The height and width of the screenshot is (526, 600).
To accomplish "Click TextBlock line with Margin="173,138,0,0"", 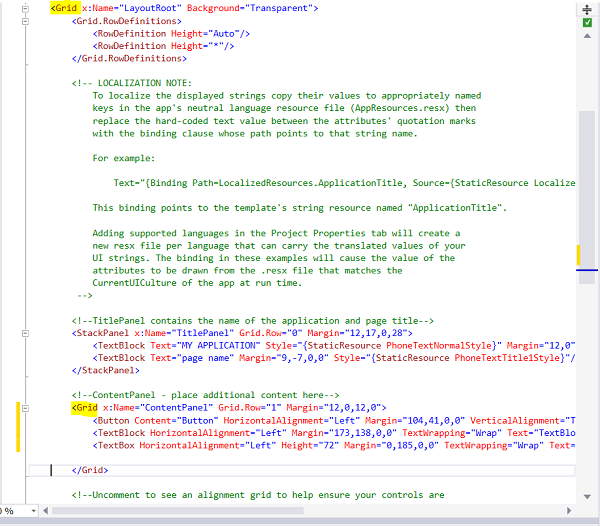I will coord(334,433).
